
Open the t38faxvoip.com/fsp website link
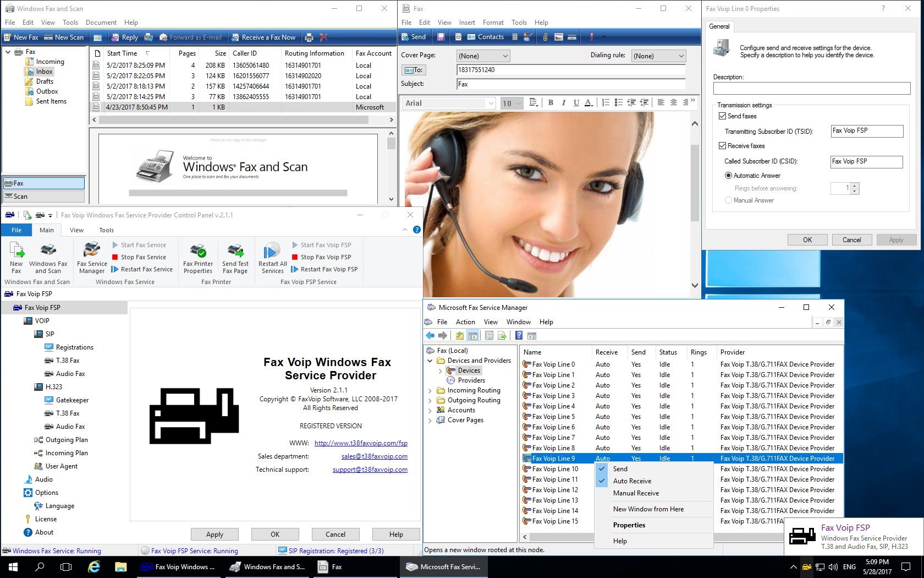click(361, 443)
